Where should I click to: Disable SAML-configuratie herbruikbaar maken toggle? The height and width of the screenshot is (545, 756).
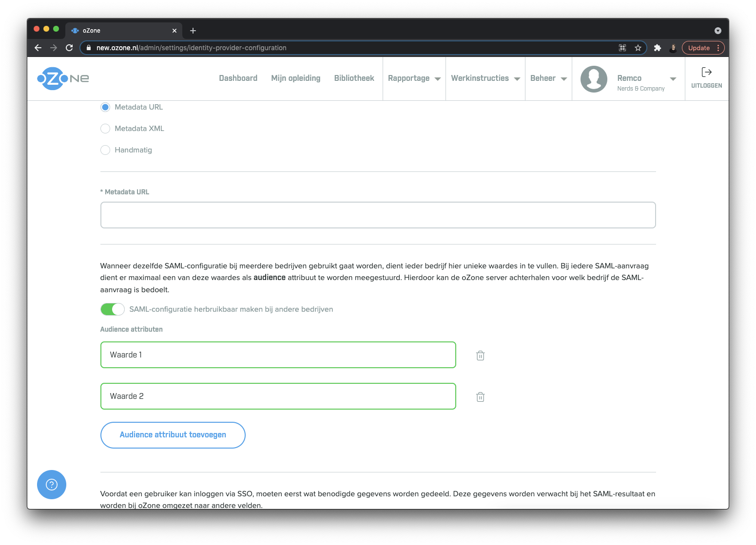[112, 309]
